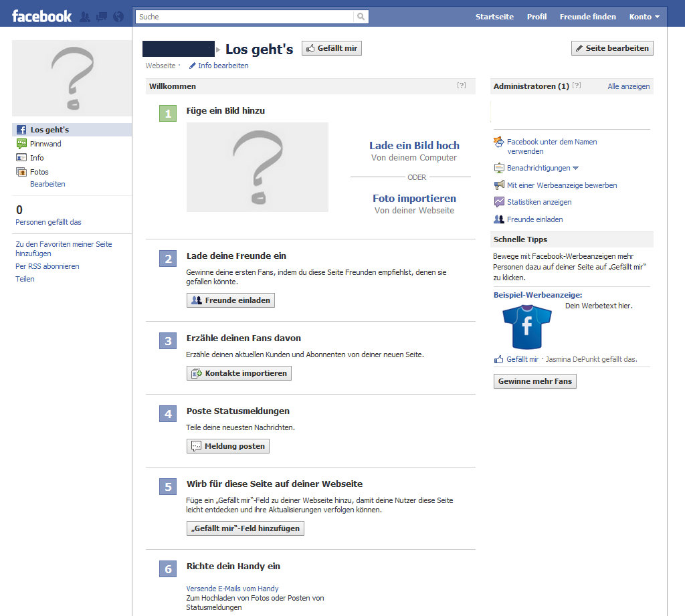Click Teilen link in sidebar
The image size is (685, 616).
tap(25, 279)
